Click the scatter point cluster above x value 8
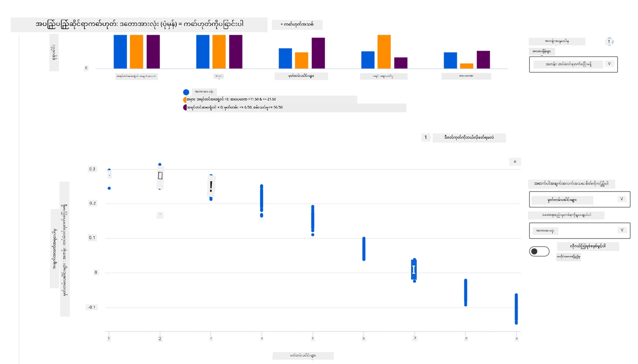638x364 pixels. (465, 293)
